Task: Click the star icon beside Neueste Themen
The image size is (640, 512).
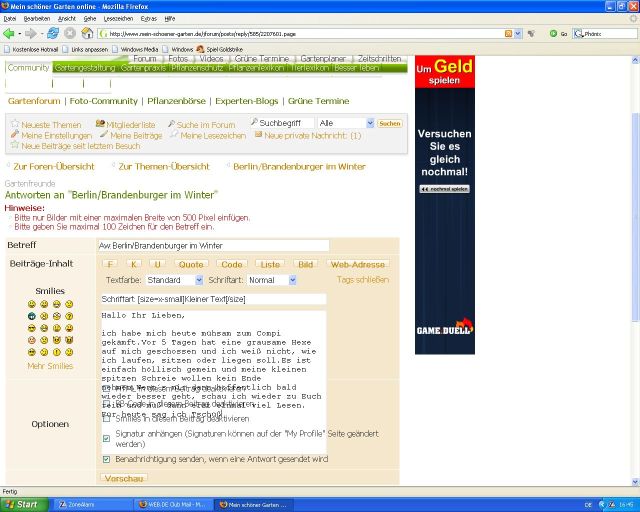Action: [x=14, y=124]
